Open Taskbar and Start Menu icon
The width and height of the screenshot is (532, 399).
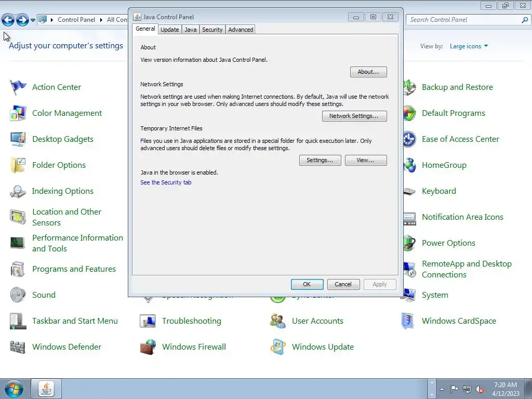pyautogui.click(x=18, y=321)
